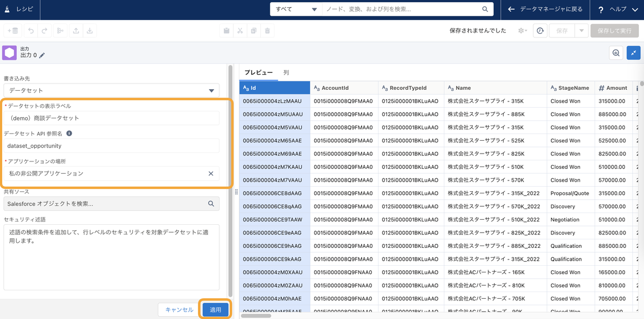Image resolution: width=644 pixels, height=319 pixels.
Task: Click the セキュリティ述語 text area
Action: click(111, 257)
